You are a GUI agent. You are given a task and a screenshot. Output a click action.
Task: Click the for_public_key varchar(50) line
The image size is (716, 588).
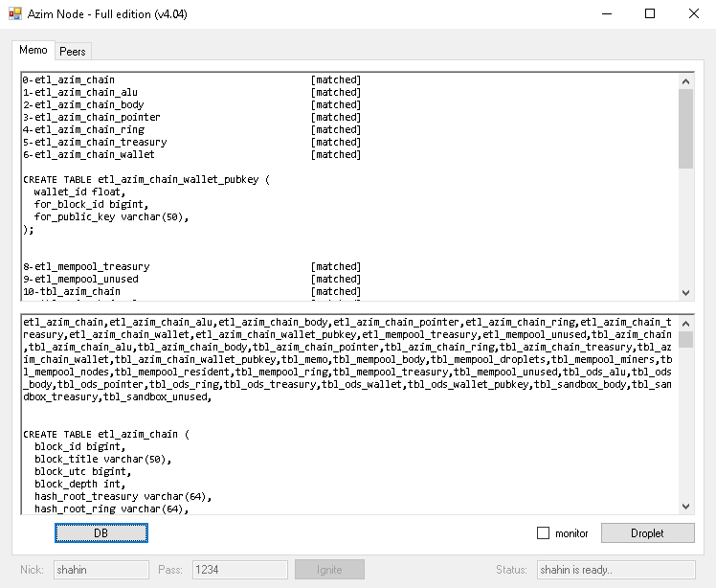tap(112, 216)
